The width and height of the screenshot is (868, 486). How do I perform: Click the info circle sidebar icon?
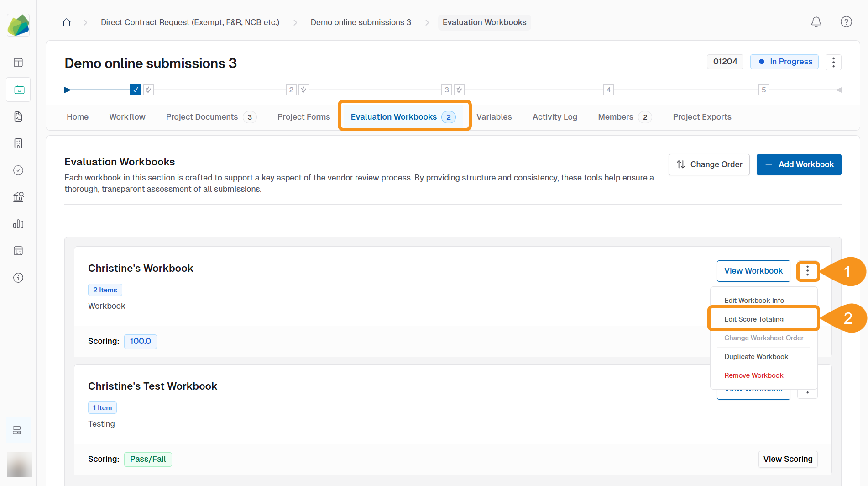pyautogui.click(x=18, y=278)
